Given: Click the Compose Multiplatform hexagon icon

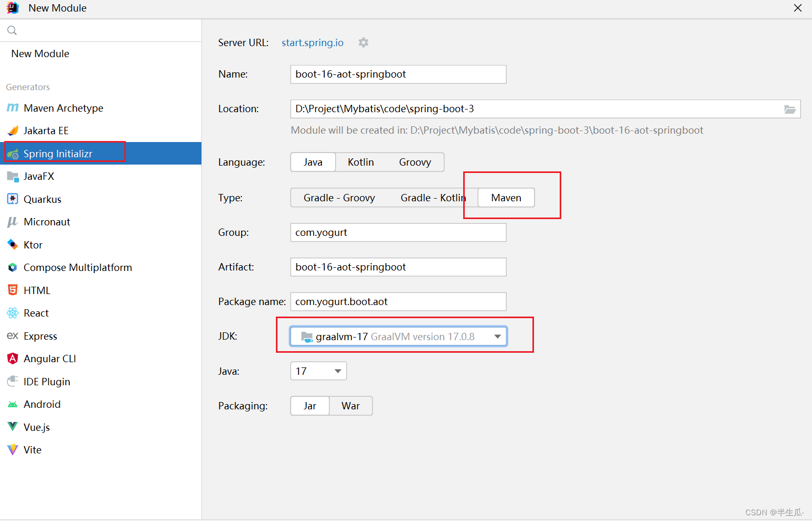Looking at the screenshot, I should pos(13,267).
